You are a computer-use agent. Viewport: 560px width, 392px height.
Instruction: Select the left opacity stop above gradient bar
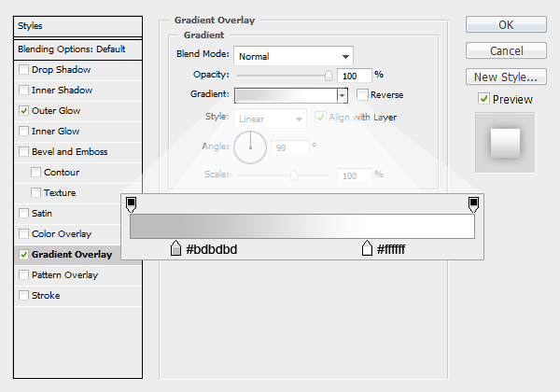click(131, 204)
